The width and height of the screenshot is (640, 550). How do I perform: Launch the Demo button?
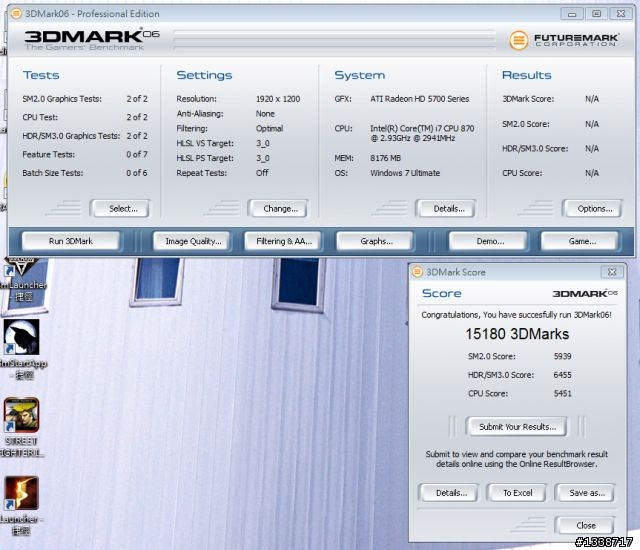tap(489, 241)
